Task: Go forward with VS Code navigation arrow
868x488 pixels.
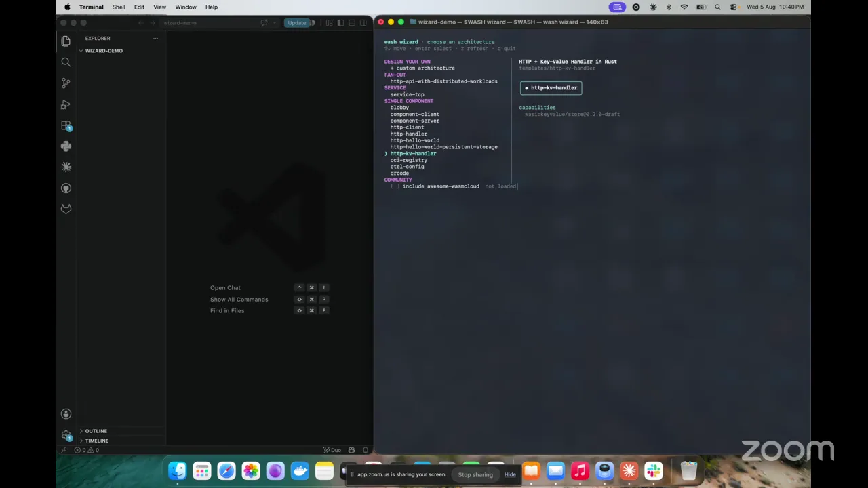Action: [152, 23]
